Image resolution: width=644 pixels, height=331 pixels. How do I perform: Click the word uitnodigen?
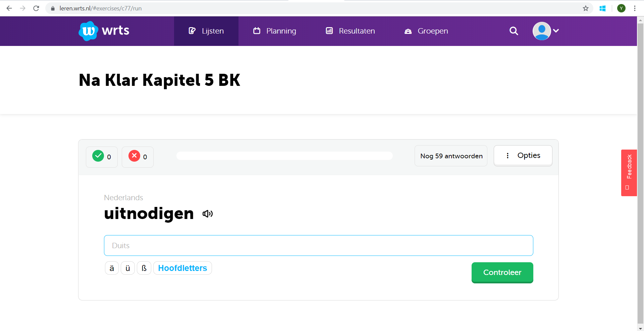tap(149, 214)
